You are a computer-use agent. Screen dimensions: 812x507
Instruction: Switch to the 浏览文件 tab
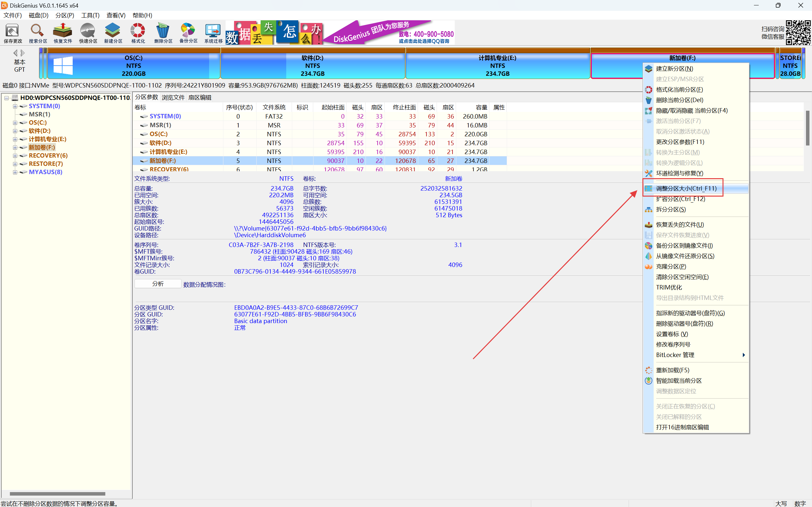pyautogui.click(x=173, y=98)
